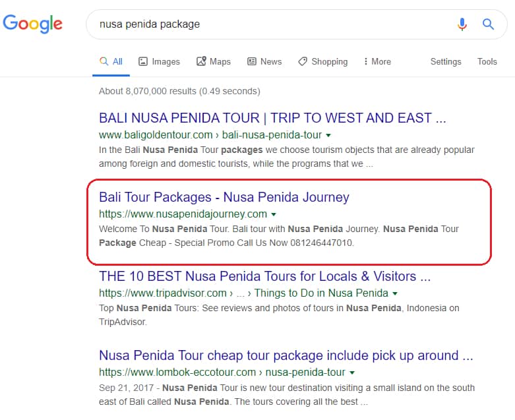Open THE 10 BEST Nusa Penida Tours link
The height and width of the screenshot is (420, 515).
pyautogui.click(x=264, y=276)
